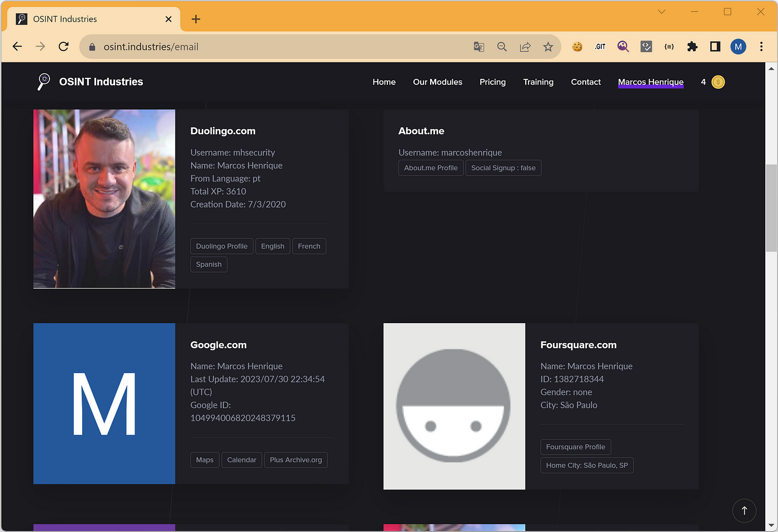Toggle the browser side panel icon
The height and width of the screenshot is (532, 778).
coord(715,47)
